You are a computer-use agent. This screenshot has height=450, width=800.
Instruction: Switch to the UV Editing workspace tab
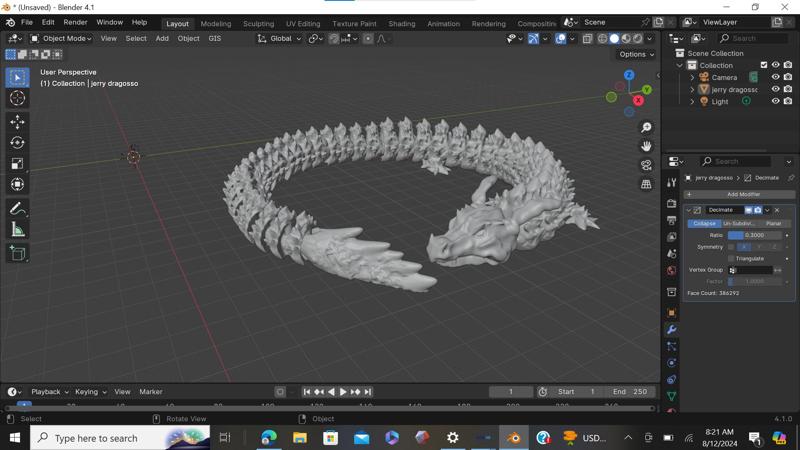point(303,23)
